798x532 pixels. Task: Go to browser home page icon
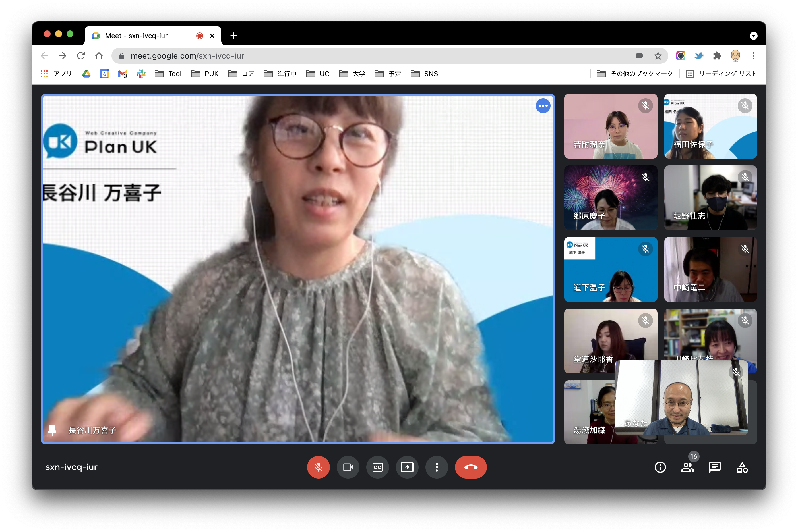point(99,56)
